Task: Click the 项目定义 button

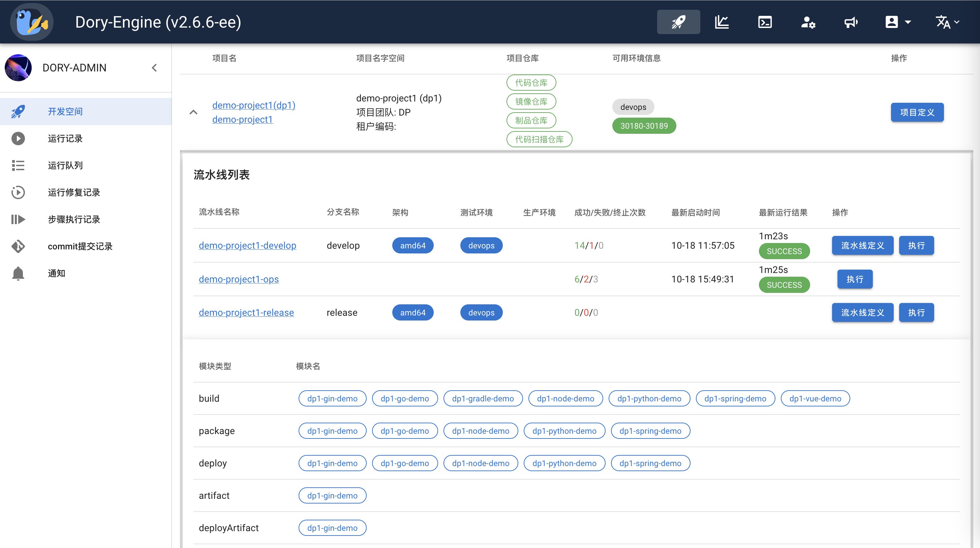Action: (x=917, y=112)
